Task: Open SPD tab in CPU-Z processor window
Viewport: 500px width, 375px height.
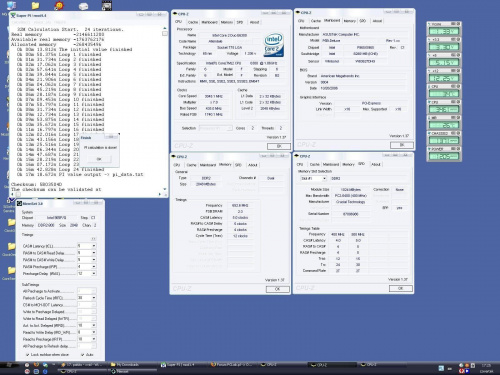Action: pyautogui.click(x=240, y=22)
